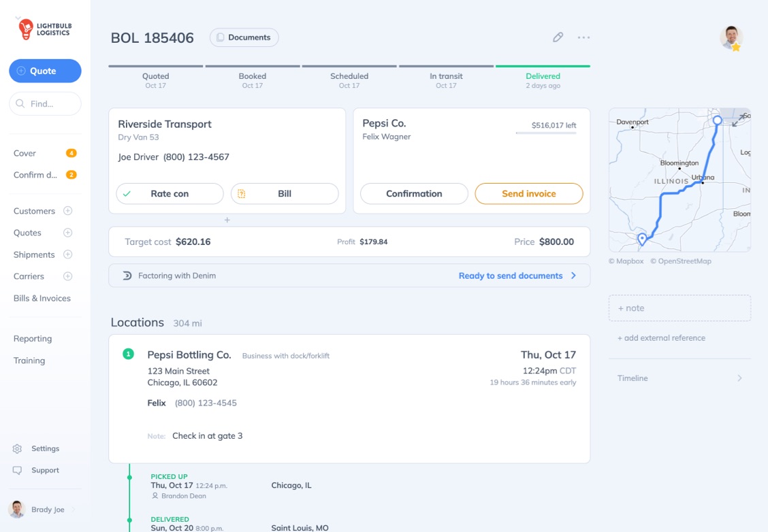The height and width of the screenshot is (532, 768).
Task: Click the Settings gear icon
Action: [17, 449]
